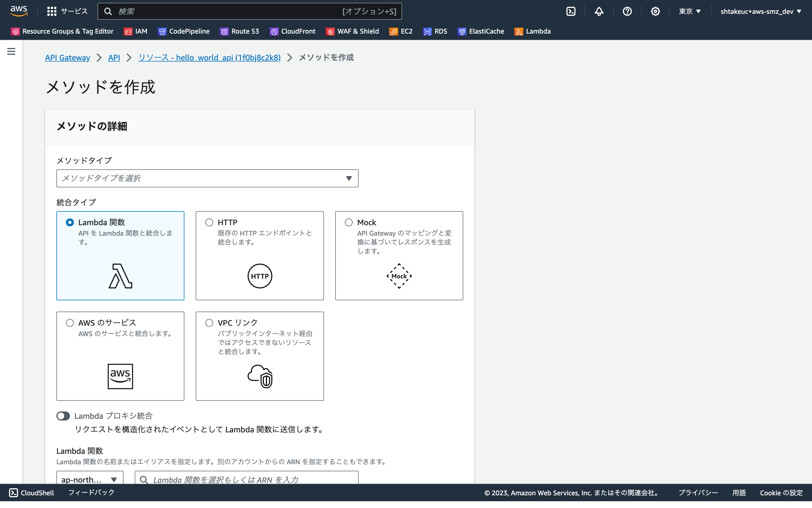Open the help question mark icon
812x508 pixels.
(x=627, y=11)
